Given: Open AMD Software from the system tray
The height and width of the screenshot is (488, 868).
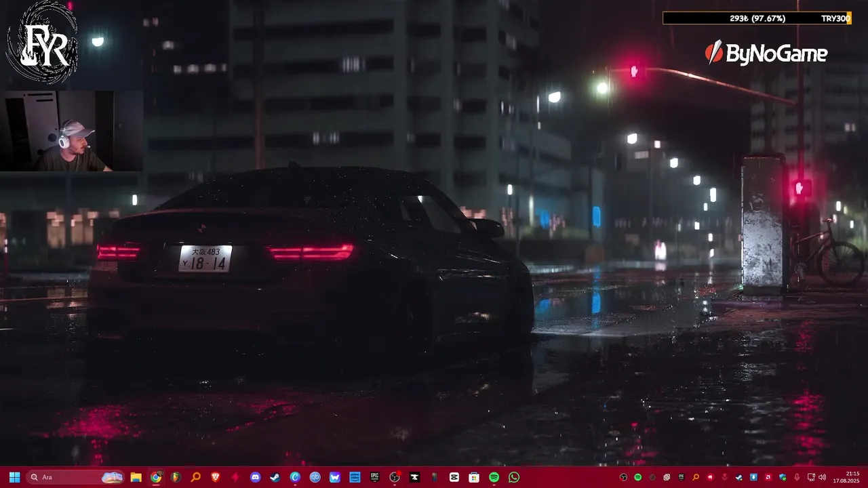Looking at the screenshot, I should click(768, 477).
